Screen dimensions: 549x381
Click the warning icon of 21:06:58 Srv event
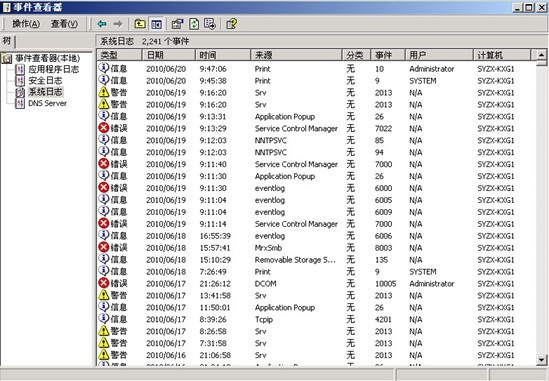coord(104,354)
